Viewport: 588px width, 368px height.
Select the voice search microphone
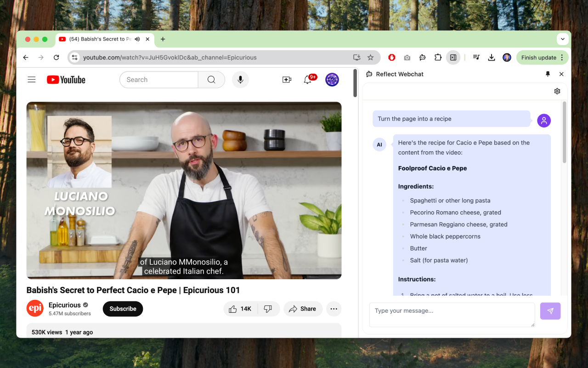(x=240, y=80)
